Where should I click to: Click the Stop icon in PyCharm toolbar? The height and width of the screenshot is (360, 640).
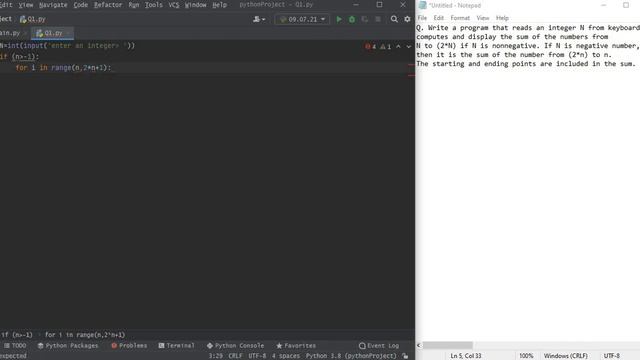378,19
